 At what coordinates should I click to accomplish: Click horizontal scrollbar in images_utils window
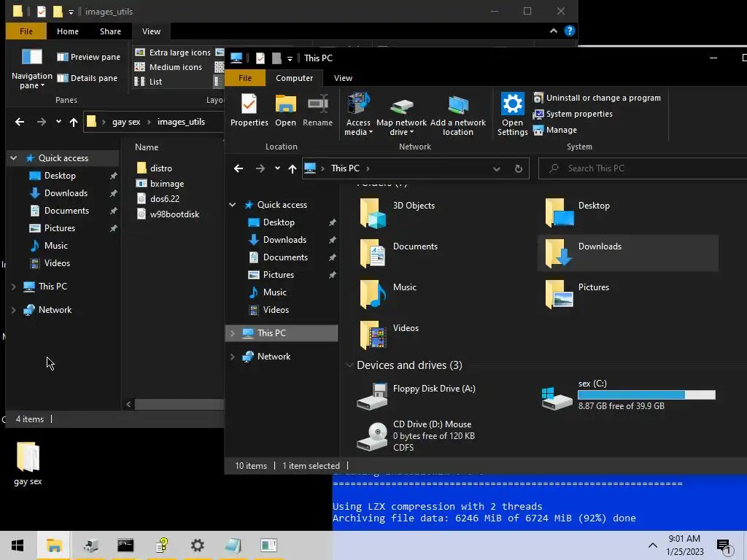tap(179, 404)
